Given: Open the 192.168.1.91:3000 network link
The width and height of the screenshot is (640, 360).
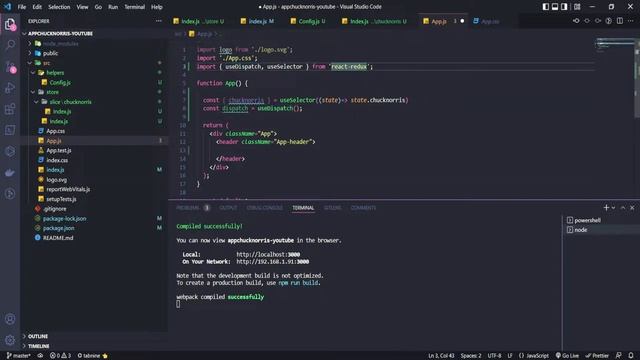Looking at the screenshot, I should [273, 262].
